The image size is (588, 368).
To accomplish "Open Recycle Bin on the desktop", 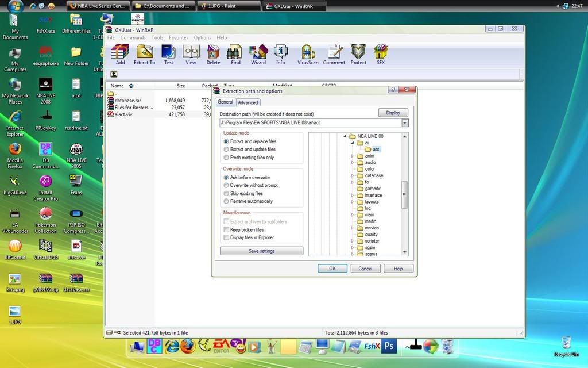I will (566, 346).
